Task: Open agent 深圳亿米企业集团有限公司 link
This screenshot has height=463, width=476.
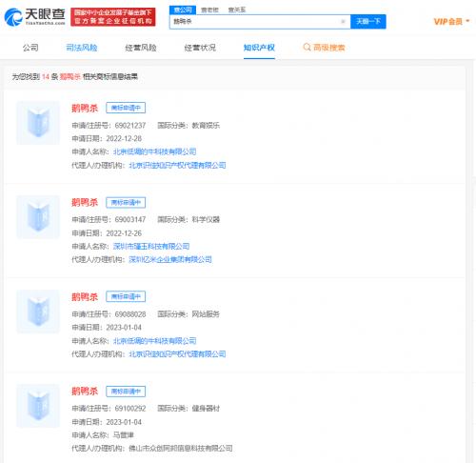Action: click(x=170, y=259)
